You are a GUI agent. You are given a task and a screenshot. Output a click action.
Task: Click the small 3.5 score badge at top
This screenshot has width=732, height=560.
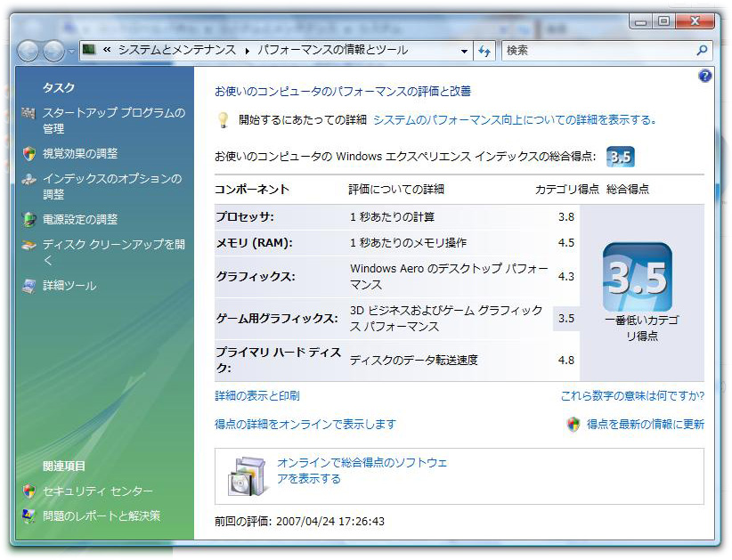(620, 157)
